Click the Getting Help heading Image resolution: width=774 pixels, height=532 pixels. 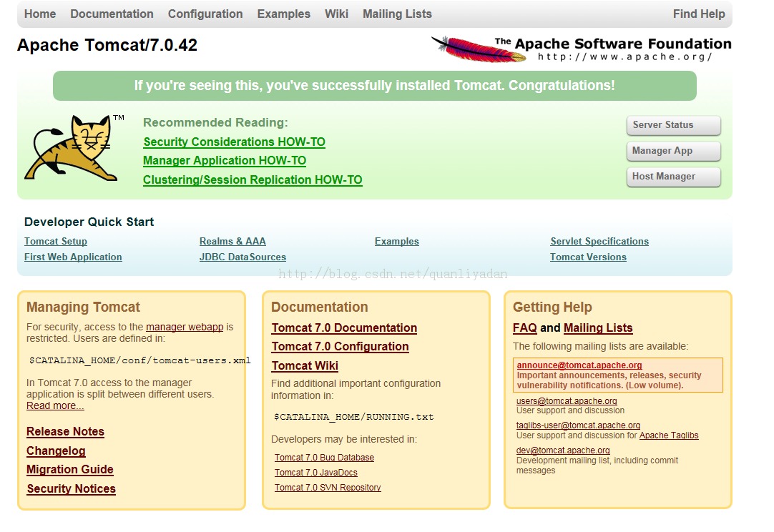pyautogui.click(x=552, y=307)
